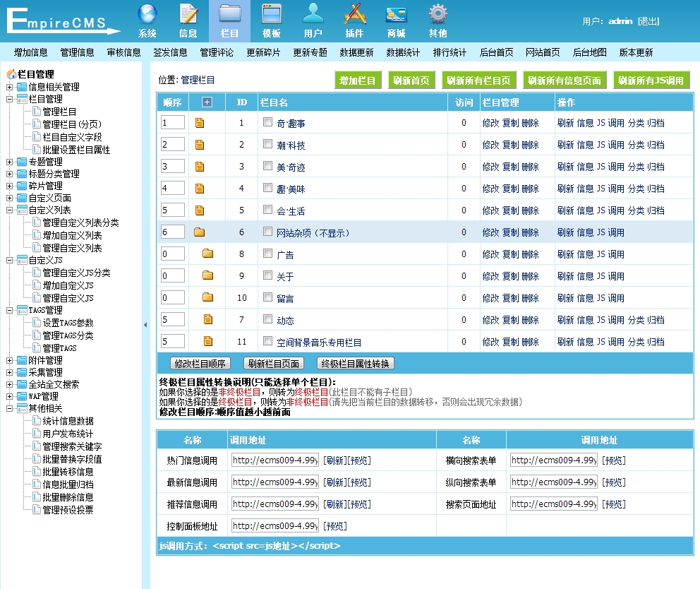700x589 pixels.
Task: Open the 管理评论 menu item
Action: click(217, 52)
